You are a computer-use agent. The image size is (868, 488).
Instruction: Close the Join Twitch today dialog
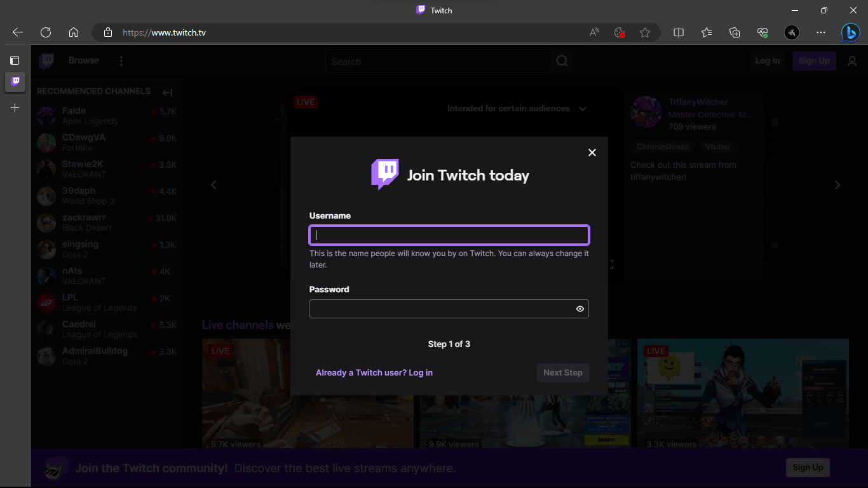592,152
